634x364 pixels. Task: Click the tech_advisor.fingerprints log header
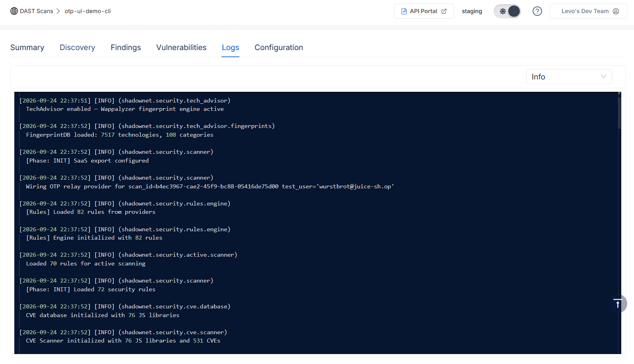(x=147, y=126)
